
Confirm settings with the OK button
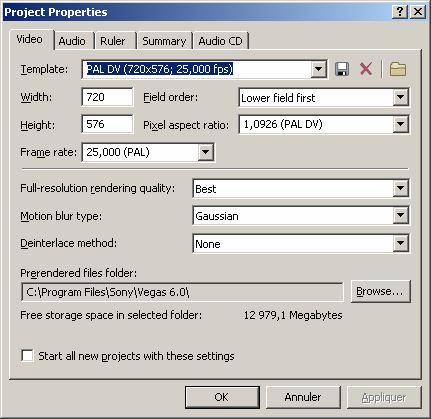222,397
